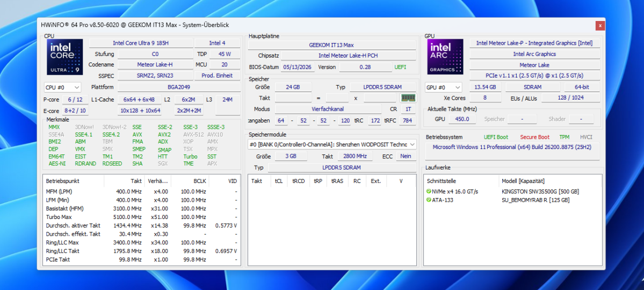Viewport: 644px width, 290px height.
Task: Click the SSPEC value SRMZ2, SRN23
Action: pyautogui.click(x=155, y=76)
